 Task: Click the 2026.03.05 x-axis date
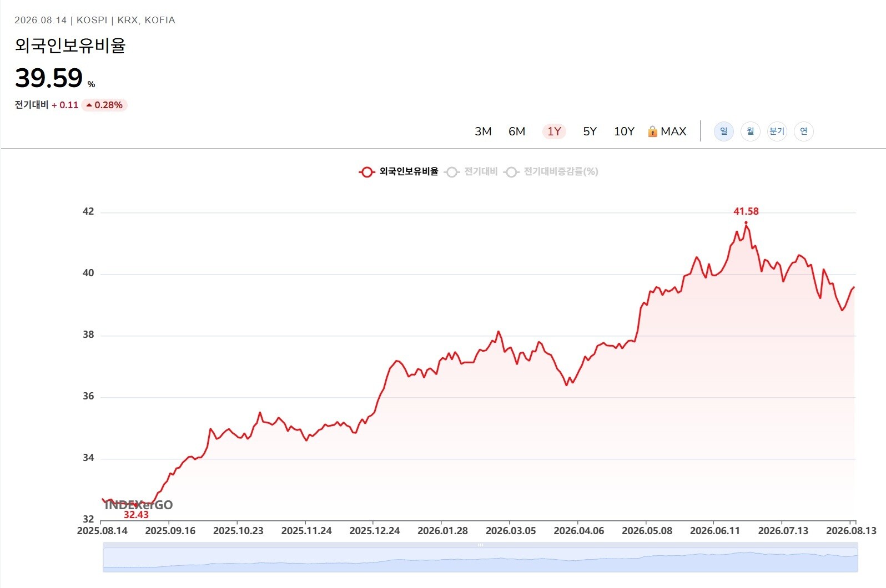tap(511, 531)
